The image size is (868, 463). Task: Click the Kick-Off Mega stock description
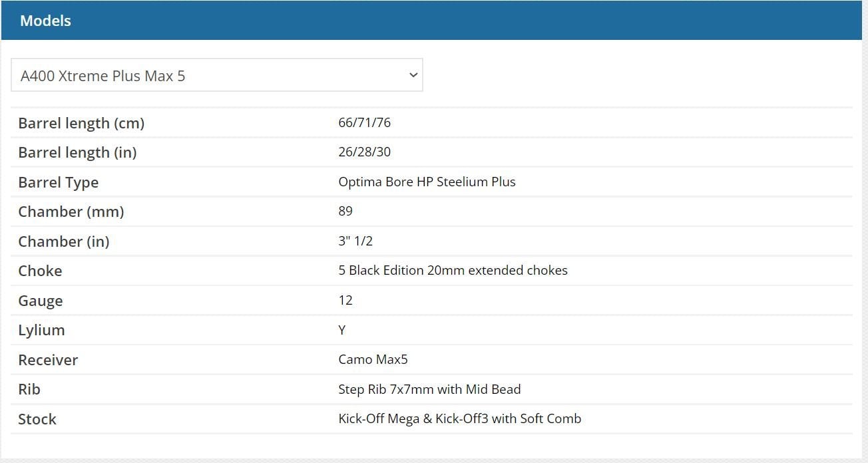point(459,418)
